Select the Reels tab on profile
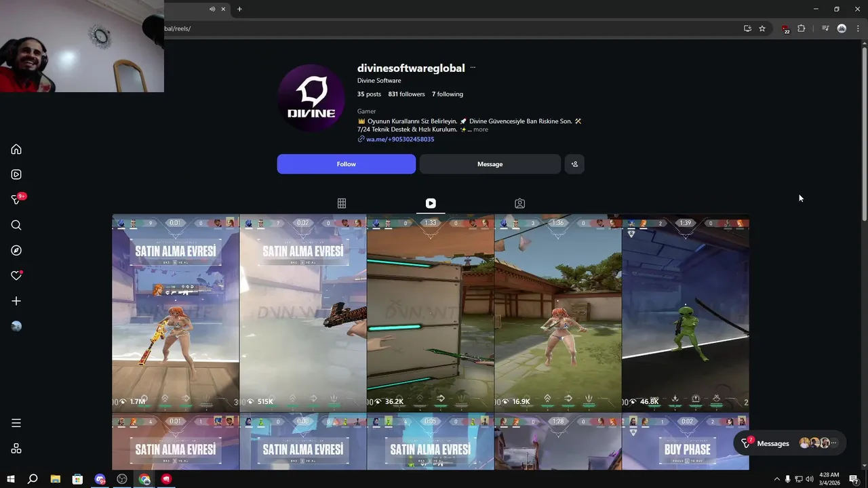 click(431, 203)
